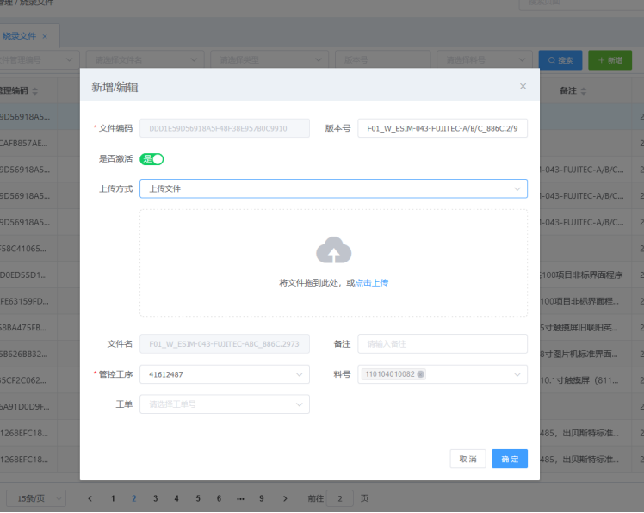Open the 上传方式 dropdown
Screen dimensions: 644x513
(x=333, y=188)
